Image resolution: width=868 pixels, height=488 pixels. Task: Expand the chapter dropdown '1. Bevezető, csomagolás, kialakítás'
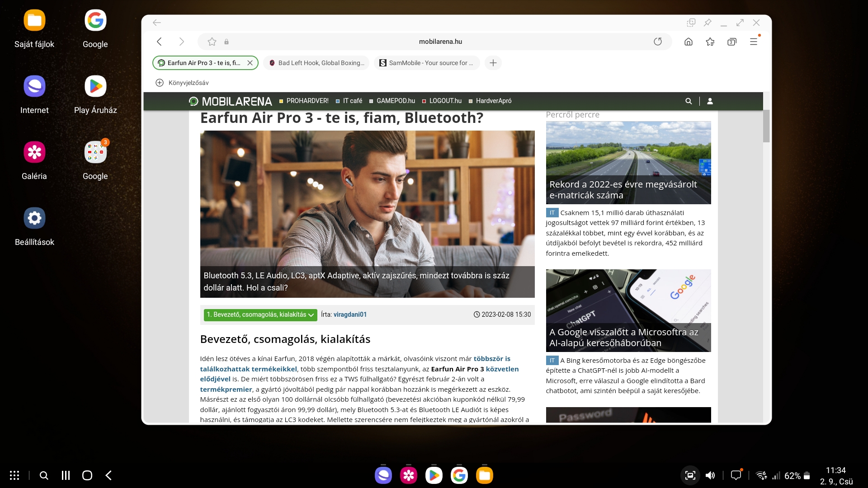point(260,314)
